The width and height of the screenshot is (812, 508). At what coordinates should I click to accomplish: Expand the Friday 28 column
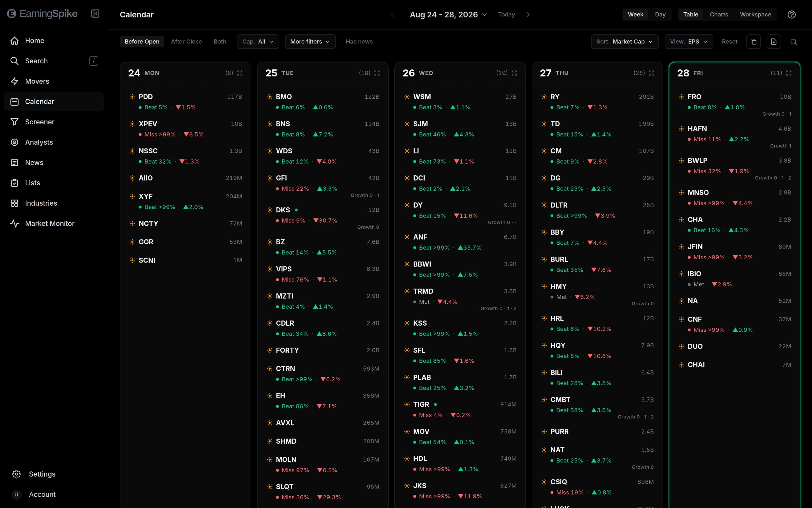click(x=789, y=73)
